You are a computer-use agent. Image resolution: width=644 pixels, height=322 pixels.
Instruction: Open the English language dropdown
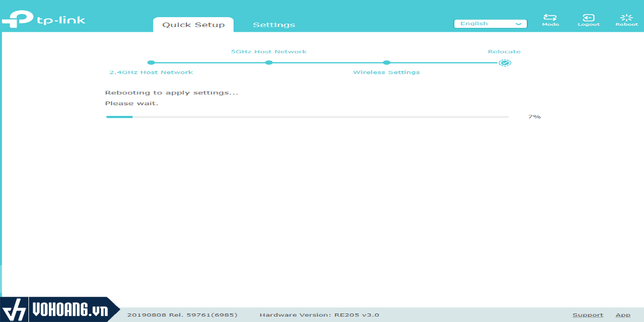tap(491, 24)
